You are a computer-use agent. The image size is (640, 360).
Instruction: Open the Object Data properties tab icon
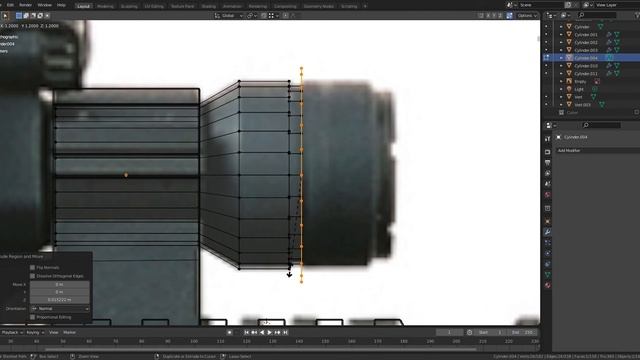548,275
